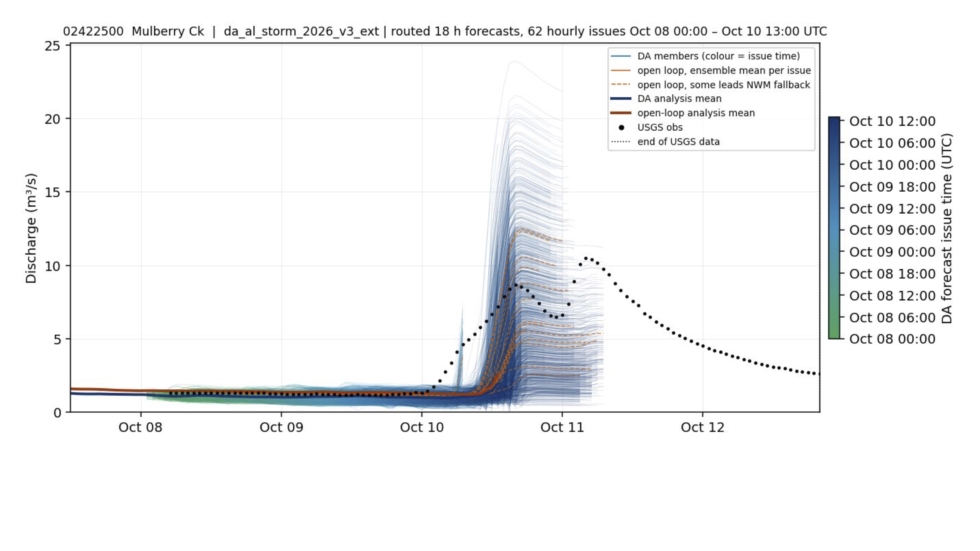980x551 pixels.
Task: Click x-axis tick label 'Oct 10'
Action: click(x=422, y=427)
